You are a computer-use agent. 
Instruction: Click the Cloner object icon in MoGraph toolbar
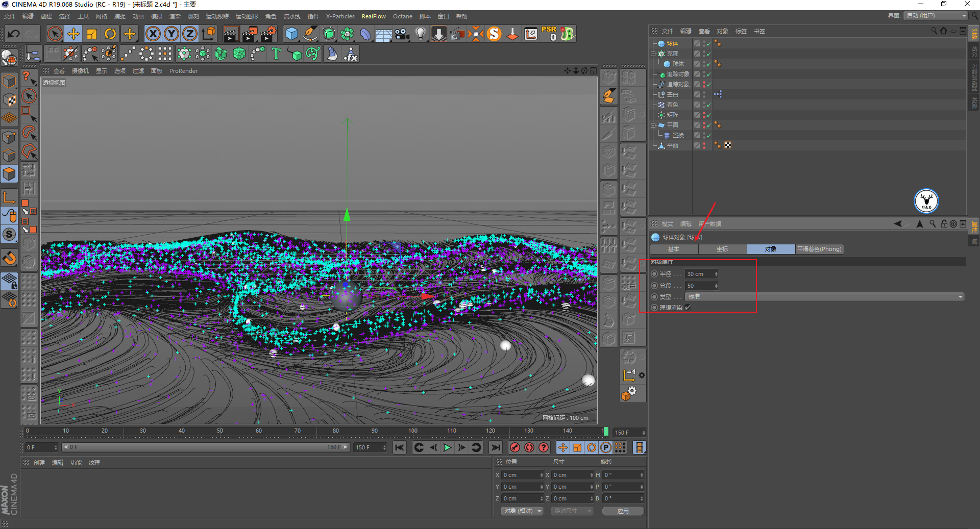[184, 54]
